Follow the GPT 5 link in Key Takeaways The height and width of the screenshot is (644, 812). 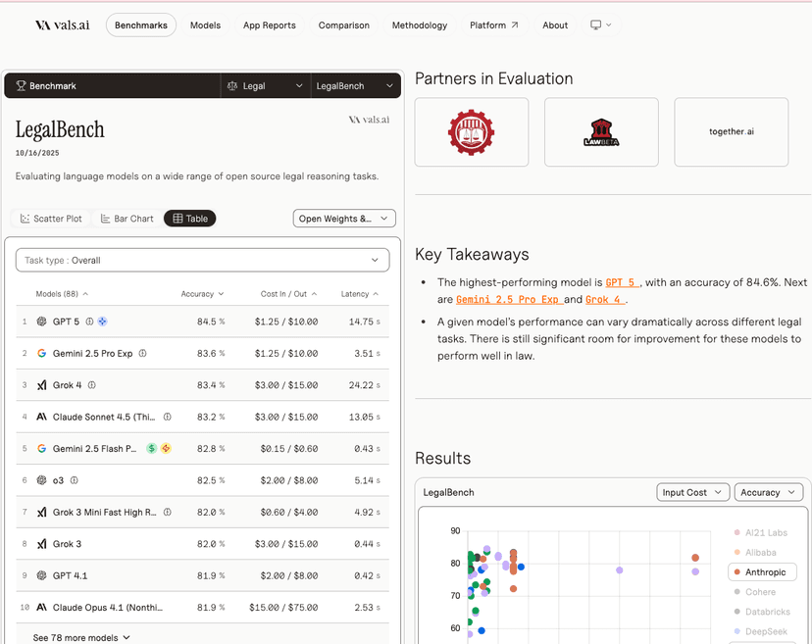[619, 282]
